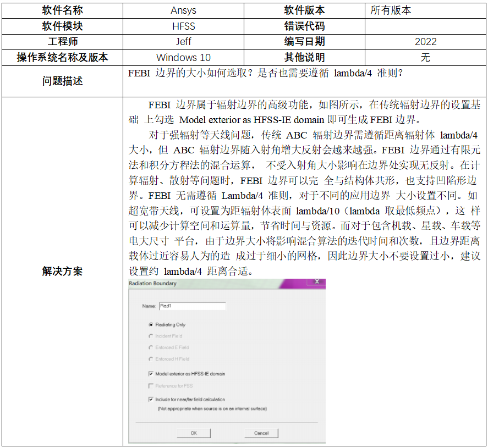The image size is (488, 448).
Task: Close the Radiation Boundary dialog with X
Action: pos(316,282)
